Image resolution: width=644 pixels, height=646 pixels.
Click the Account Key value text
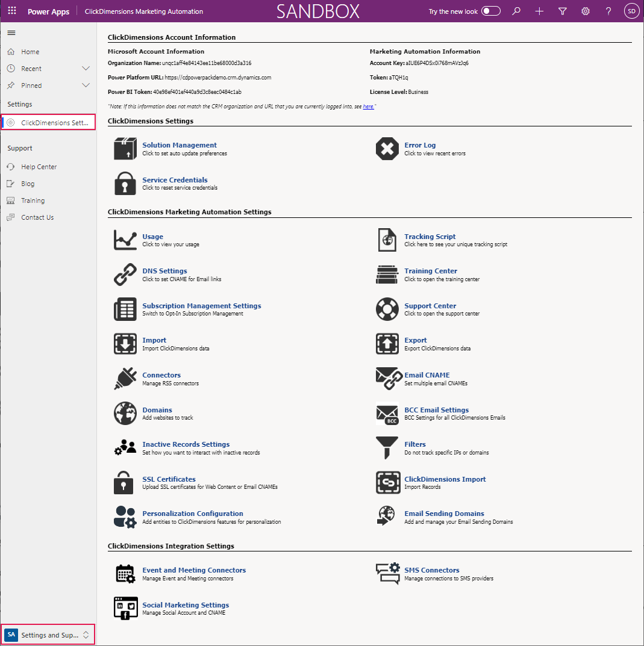(437, 63)
